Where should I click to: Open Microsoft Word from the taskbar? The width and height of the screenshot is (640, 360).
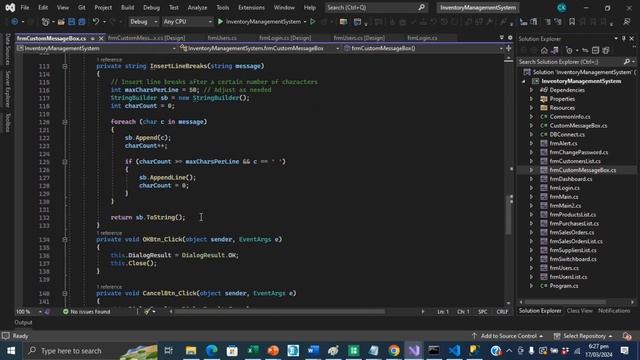coord(313,351)
